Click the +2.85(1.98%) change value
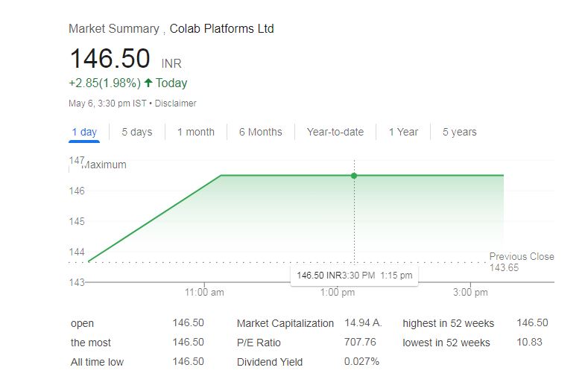The image size is (588, 385). point(104,83)
